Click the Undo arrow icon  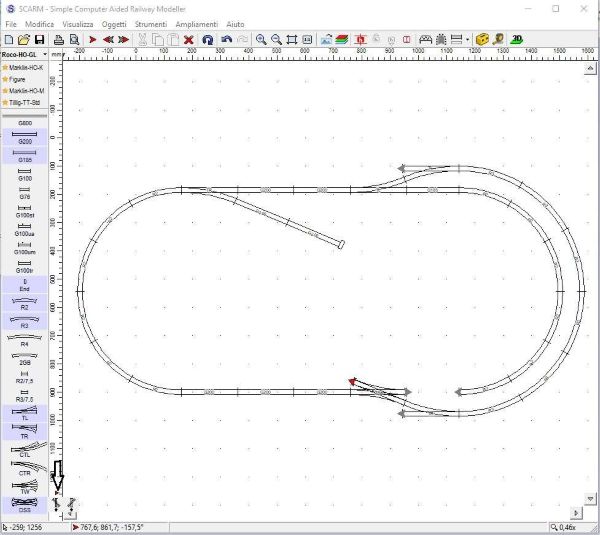click(227, 39)
